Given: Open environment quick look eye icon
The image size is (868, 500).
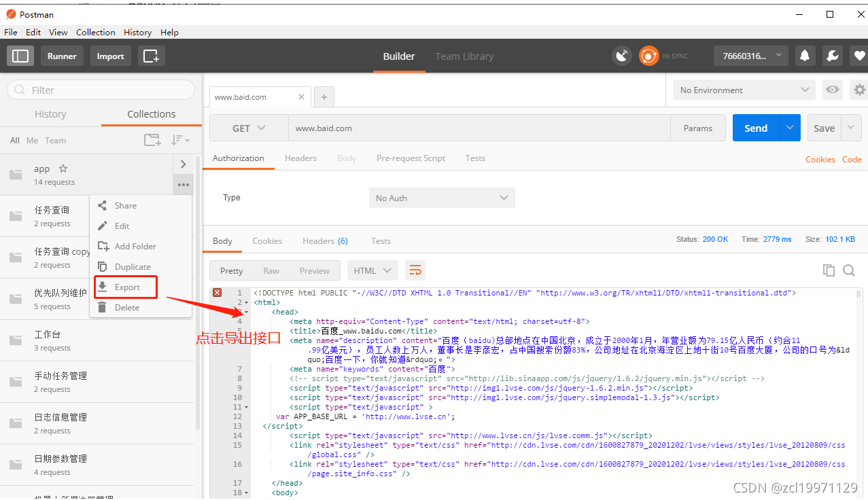Looking at the screenshot, I should point(831,90).
